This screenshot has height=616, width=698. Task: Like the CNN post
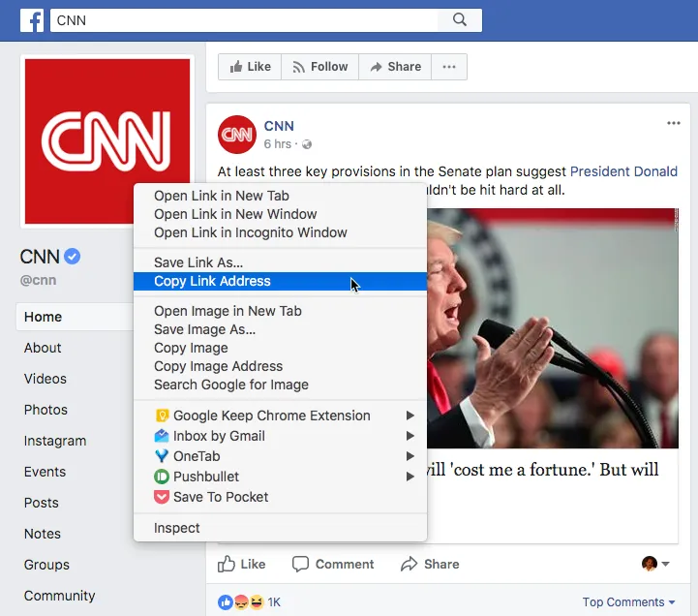(x=241, y=564)
